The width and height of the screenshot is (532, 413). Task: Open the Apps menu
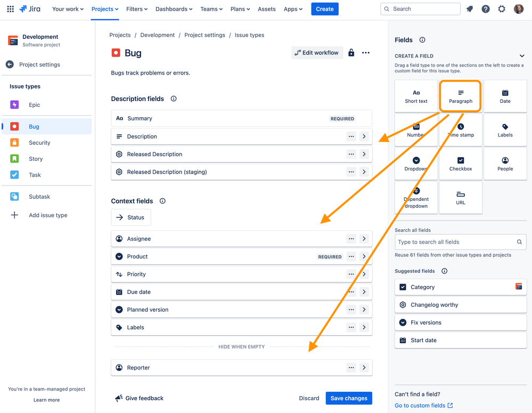pos(293,9)
